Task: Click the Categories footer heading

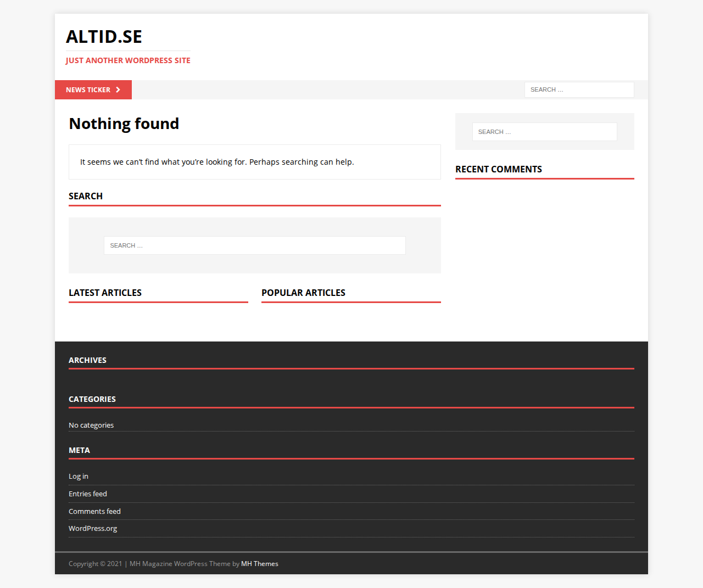Action: [x=92, y=399]
